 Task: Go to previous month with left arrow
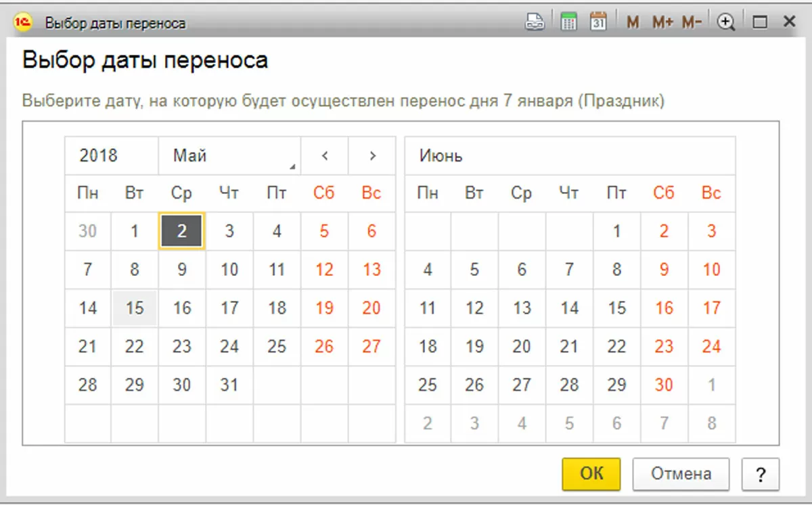pyautogui.click(x=325, y=156)
